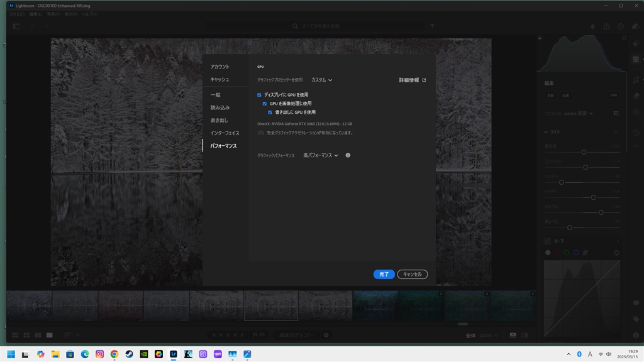This screenshot has height=362, width=644.
Task: Click the show original split icon
Action: pyautogui.click(x=525, y=336)
